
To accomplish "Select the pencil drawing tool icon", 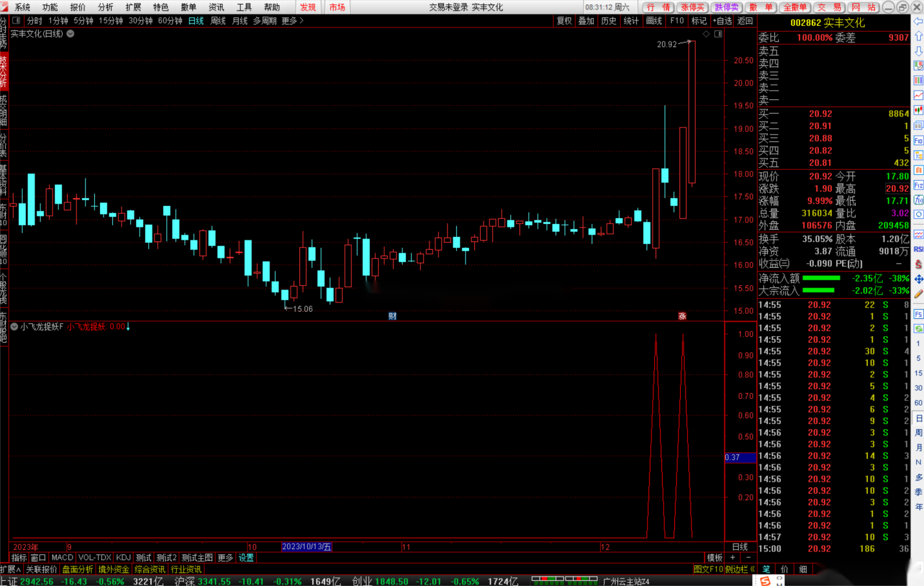I will coord(918,294).
